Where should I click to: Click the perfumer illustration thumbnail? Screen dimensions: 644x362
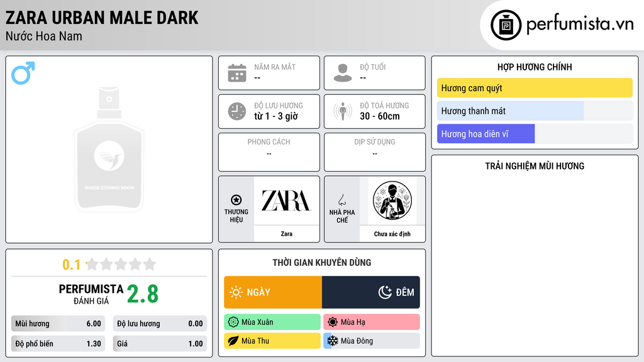coord(392,200)
